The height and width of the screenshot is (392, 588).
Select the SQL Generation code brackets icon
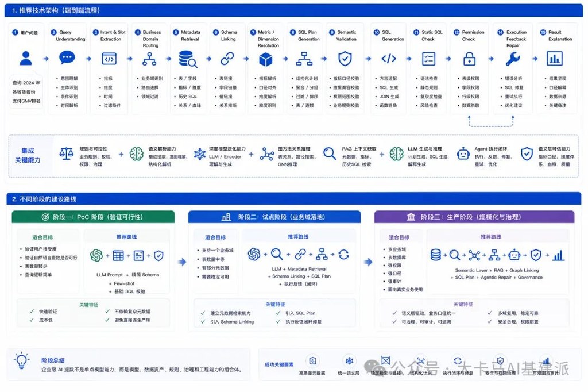(389, 59)
